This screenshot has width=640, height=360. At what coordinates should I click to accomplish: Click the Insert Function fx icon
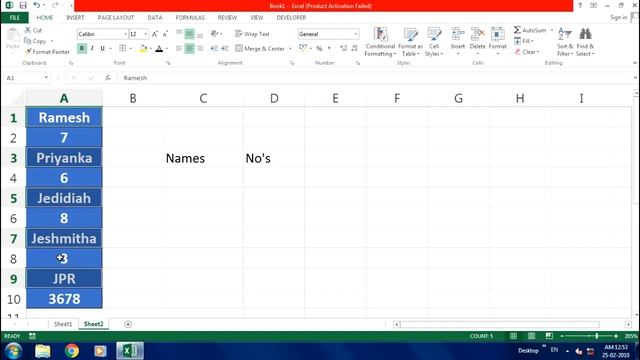click(x=108, y=78)
